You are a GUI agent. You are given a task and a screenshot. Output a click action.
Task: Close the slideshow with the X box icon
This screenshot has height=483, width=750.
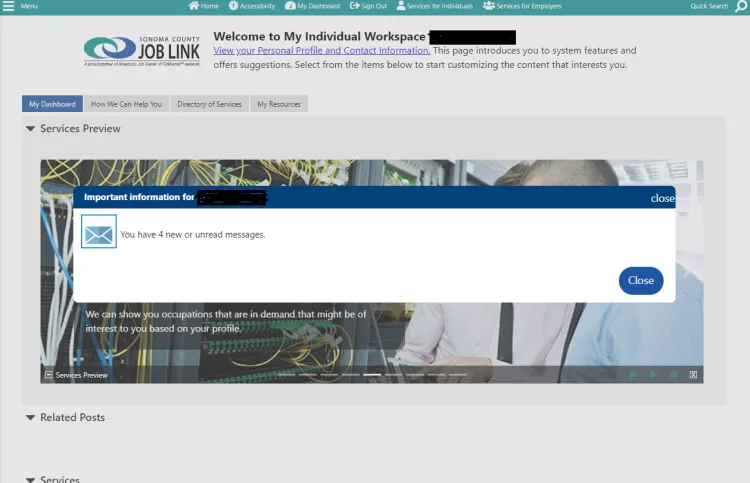pos(693,374)
